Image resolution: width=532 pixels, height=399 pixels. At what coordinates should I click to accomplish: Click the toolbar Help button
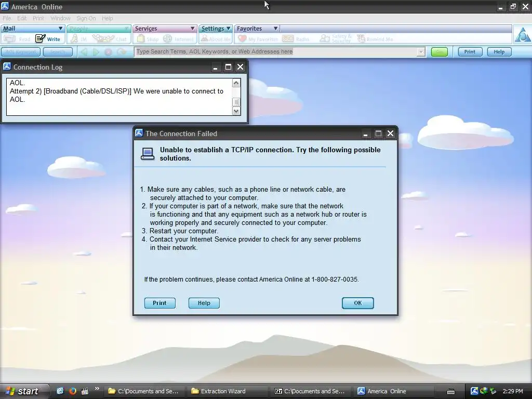tap(499, 52)
